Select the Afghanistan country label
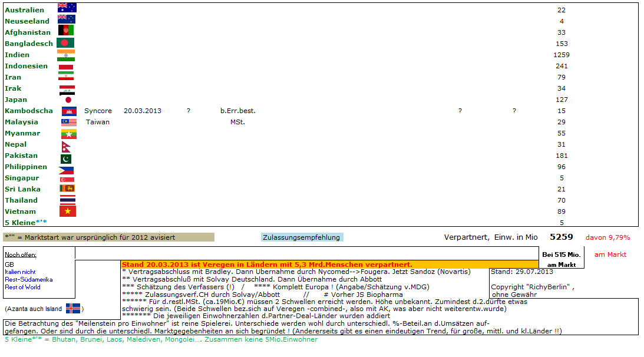The width and height of the screenshot is (644, 357). (28, 32)
